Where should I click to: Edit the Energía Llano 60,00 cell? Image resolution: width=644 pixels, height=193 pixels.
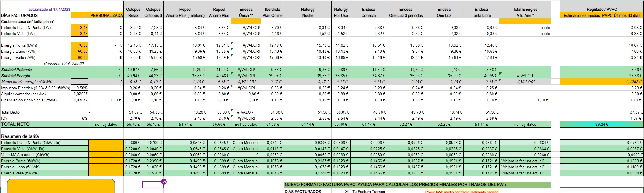pyautogui.click(x=79, y=51)
